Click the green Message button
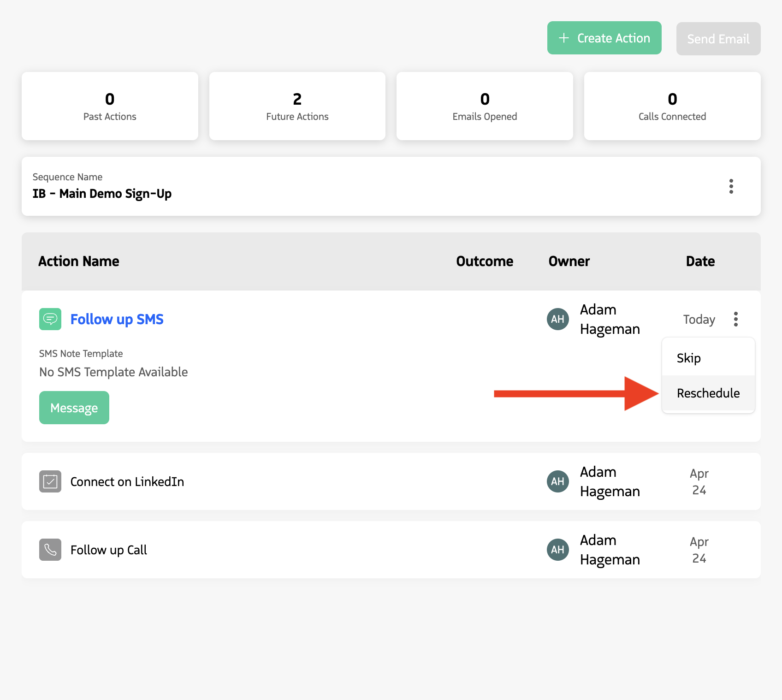This screenshot has width=782, height=700. point(74,407)
